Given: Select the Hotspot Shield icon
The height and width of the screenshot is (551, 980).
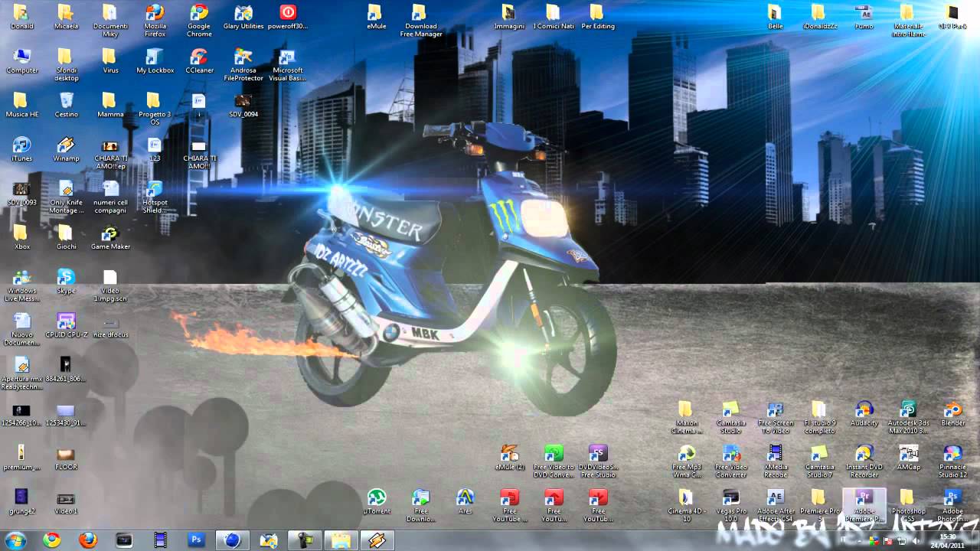Looking at the screenshot, I should pos(155,197).
